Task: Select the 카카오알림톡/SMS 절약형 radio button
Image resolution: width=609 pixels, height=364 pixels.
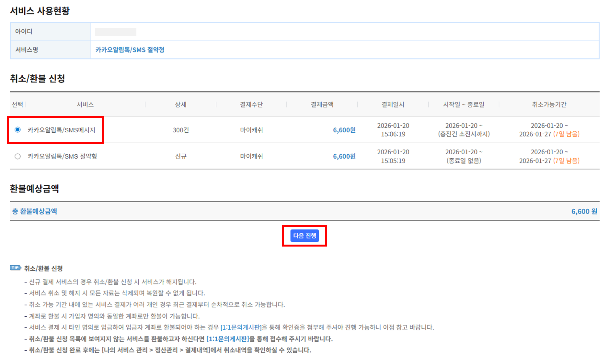Action: point(18,156)
